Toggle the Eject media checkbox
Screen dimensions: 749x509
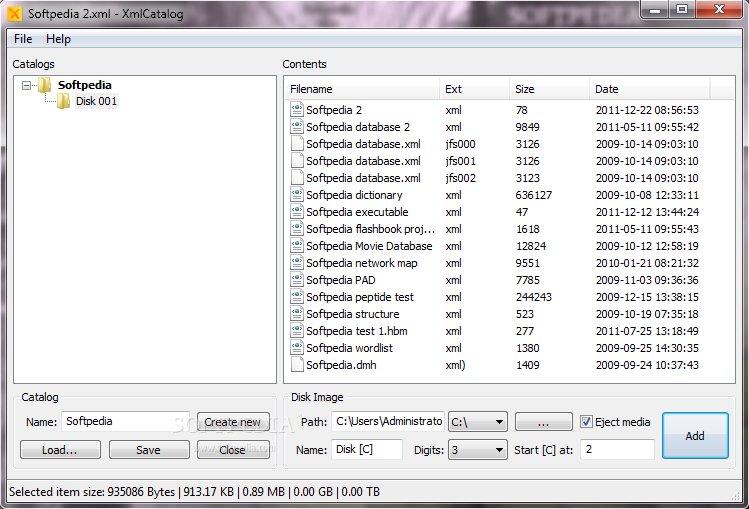click(x=586, y=422)
